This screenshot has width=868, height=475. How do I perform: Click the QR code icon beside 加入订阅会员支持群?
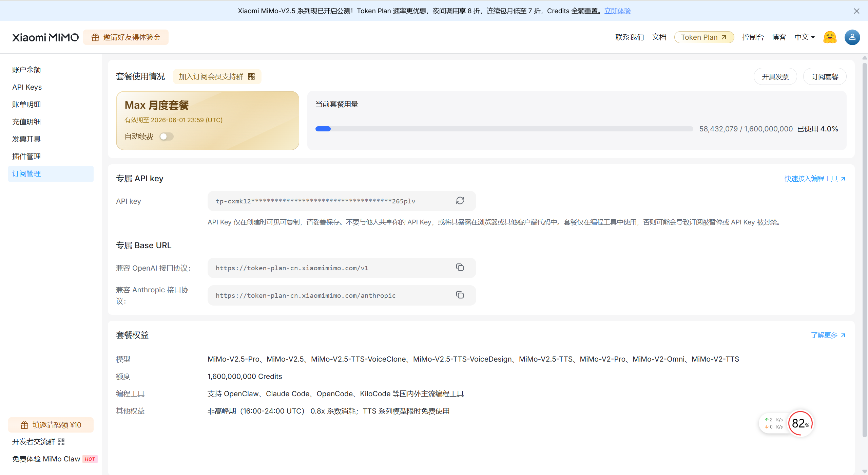pyautogui.click(x=251, y=76)
